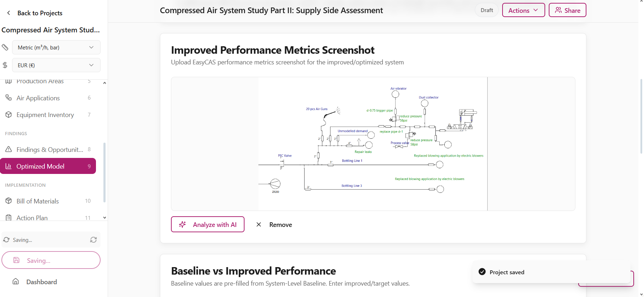Click the dollar currency icon

click(x=5, y=65)
